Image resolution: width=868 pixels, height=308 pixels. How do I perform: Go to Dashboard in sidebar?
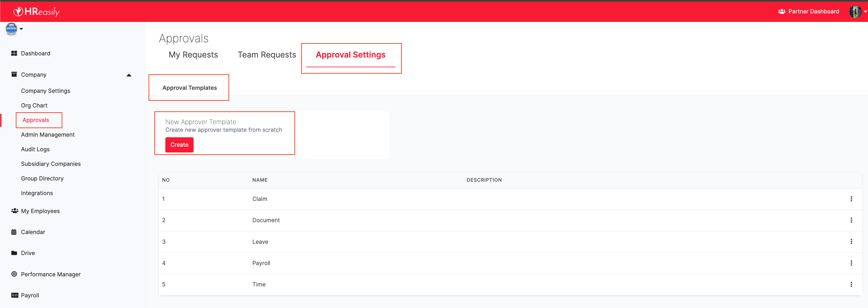35,53
